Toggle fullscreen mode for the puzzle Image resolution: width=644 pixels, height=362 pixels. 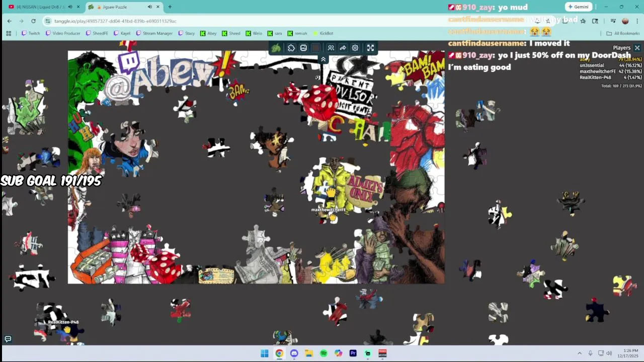[x=370, y=48]
